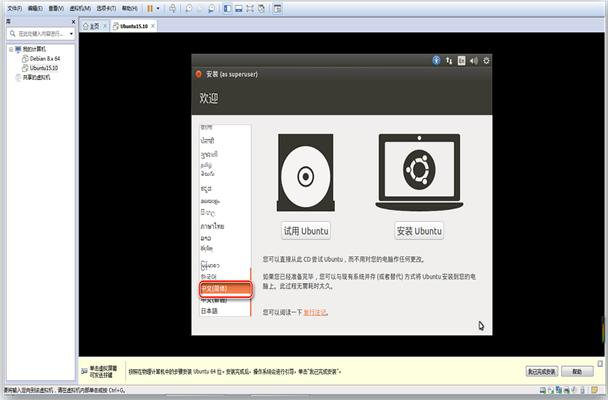Open the snapshot manager
The height and width of the screenshot is (400, 608).
pos(211,8)
